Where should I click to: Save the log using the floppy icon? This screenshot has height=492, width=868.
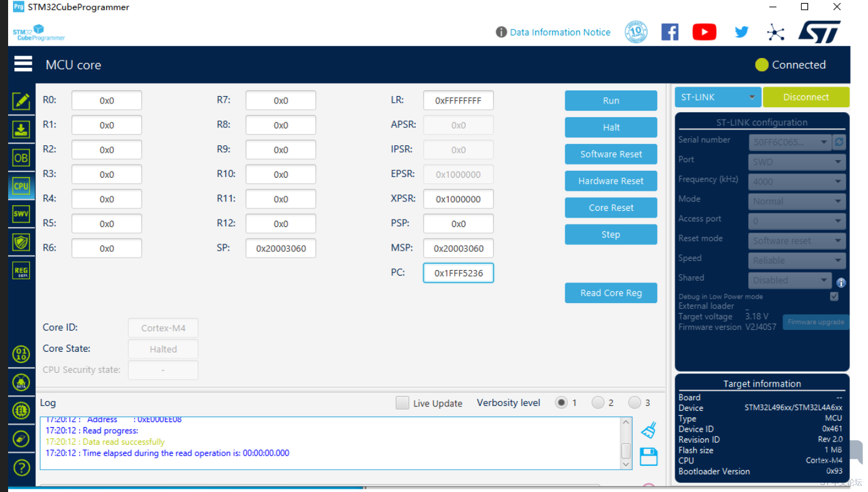[649, 456]
